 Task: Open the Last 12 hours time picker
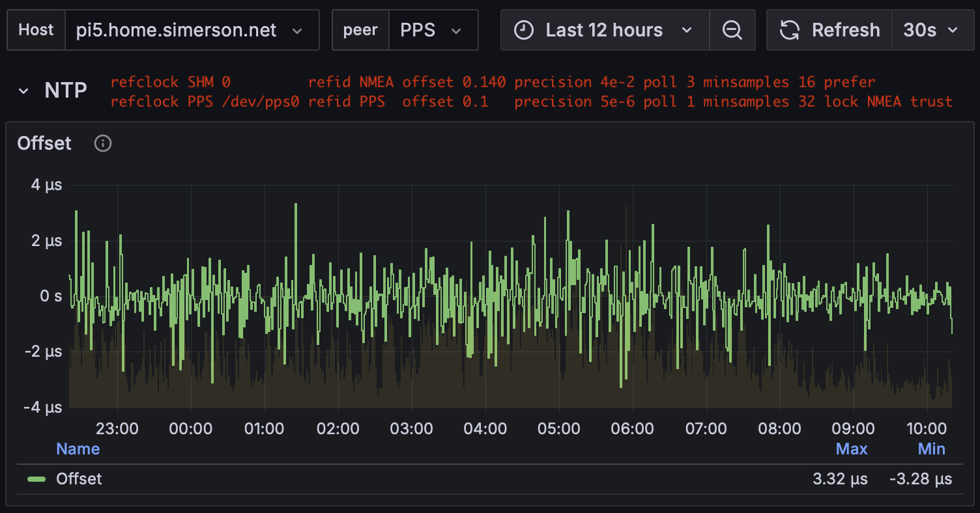(x=605, y=30)
